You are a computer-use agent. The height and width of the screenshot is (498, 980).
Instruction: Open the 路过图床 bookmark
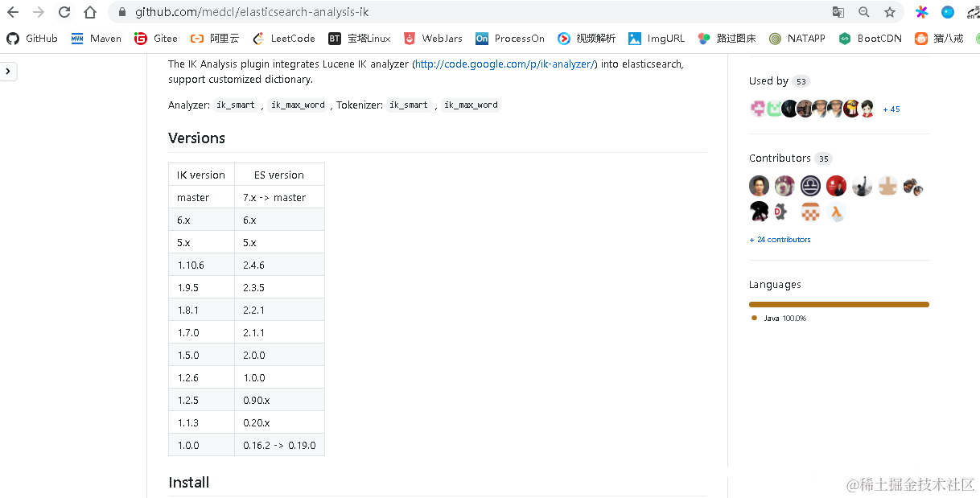click(x=727, y=38)
